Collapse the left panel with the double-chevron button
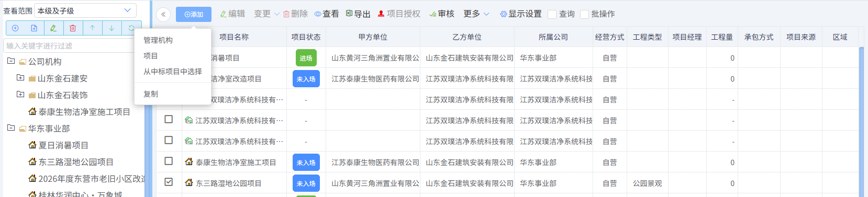868x197 pixels. [163, 15]
